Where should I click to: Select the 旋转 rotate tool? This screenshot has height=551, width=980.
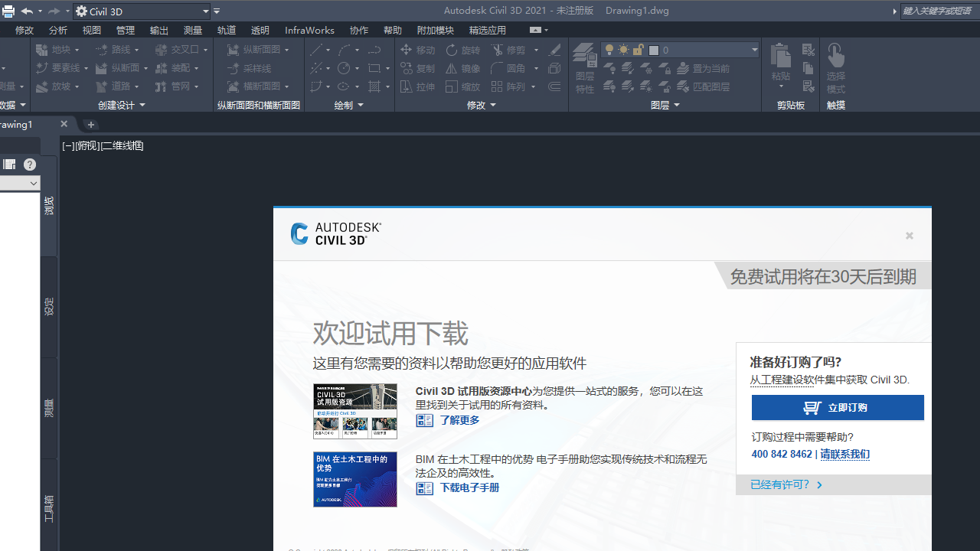463,50
